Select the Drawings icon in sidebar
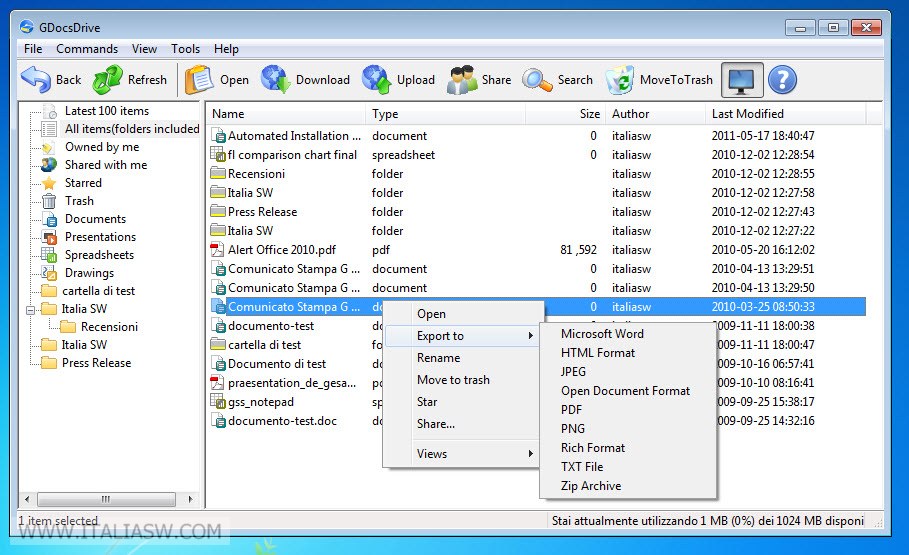This screenshot has width=909, height=555. coord(49,273)
